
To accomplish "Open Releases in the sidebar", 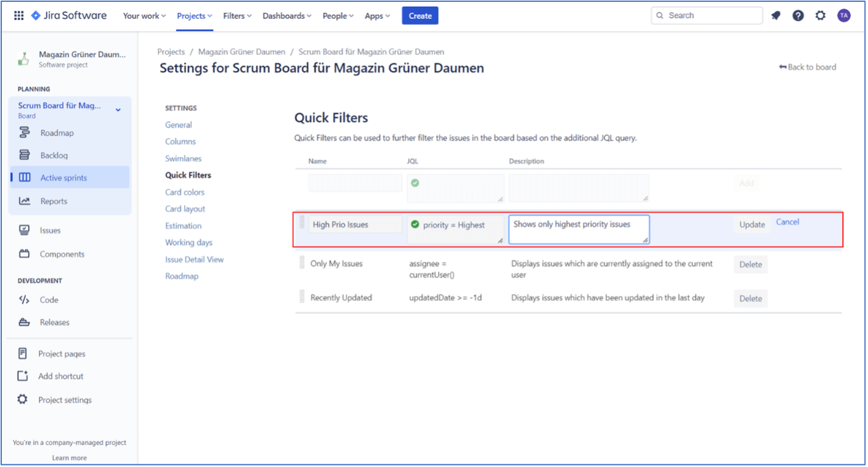I will coord(54,323).
